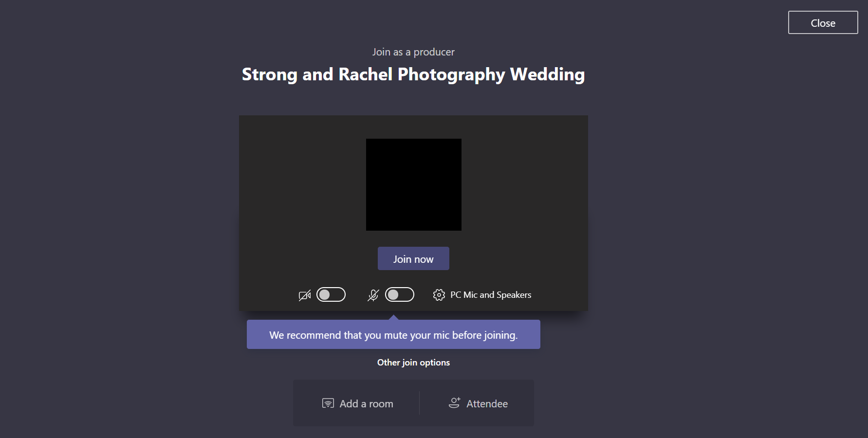The height and width of the screenshot is (438, 868).
Task: Turn on the microphone toggle switch
Action: click(400, 294)
